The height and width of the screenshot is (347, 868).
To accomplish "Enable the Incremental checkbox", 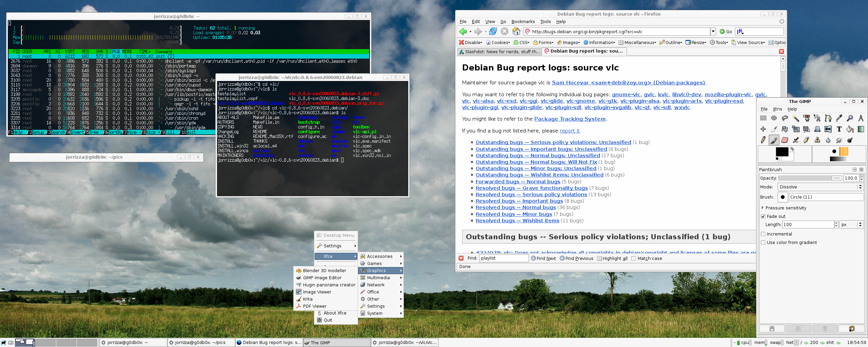I will click(x=763, y=234).
